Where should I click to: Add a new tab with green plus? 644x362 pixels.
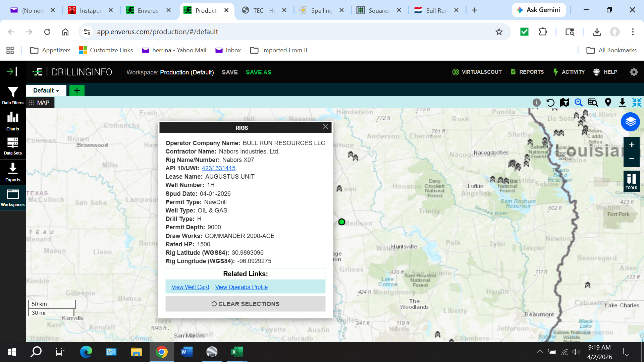pos(77,90)
